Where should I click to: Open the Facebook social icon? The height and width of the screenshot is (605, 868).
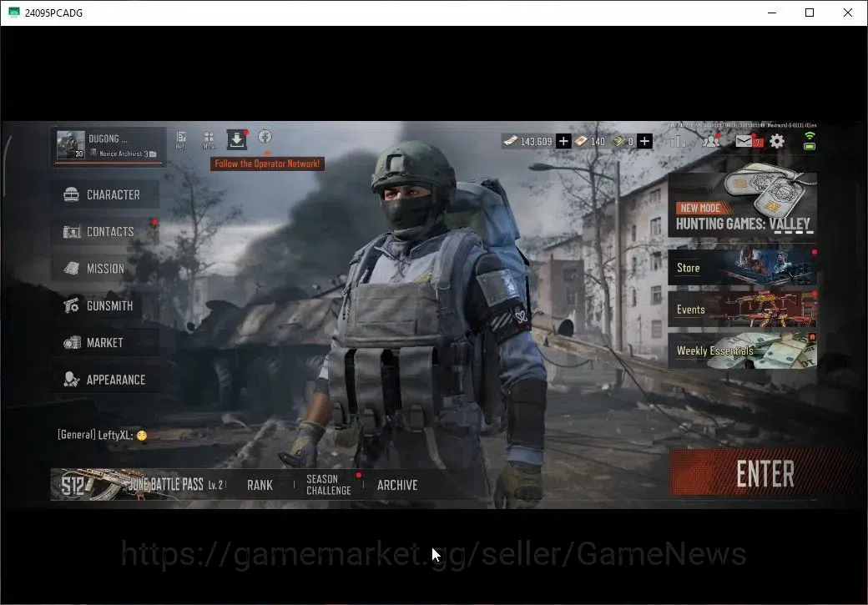pyautogui.click(x=265, y=137)
